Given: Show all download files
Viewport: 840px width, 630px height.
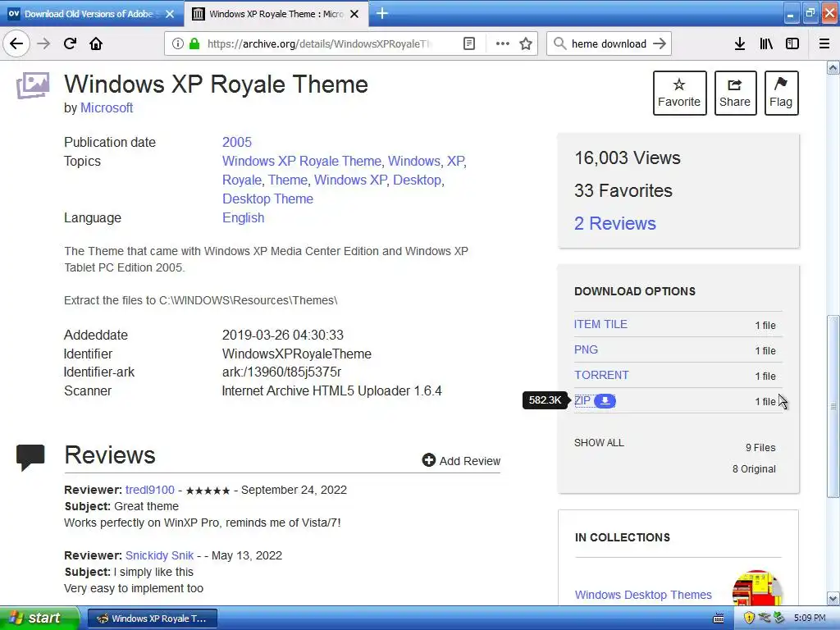Looking at the screenshot, I should coord(599,442).
